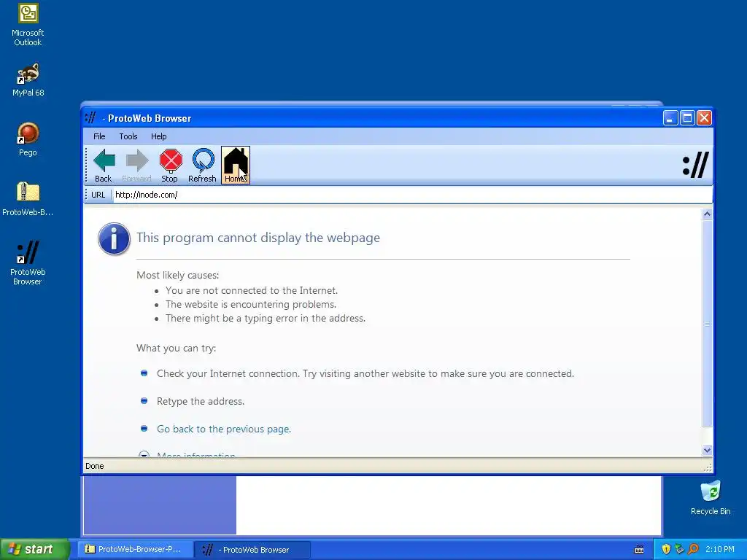Viewport: 747px width, 560px height.
Task: Open the Help menu
Action: pos(158,136)
